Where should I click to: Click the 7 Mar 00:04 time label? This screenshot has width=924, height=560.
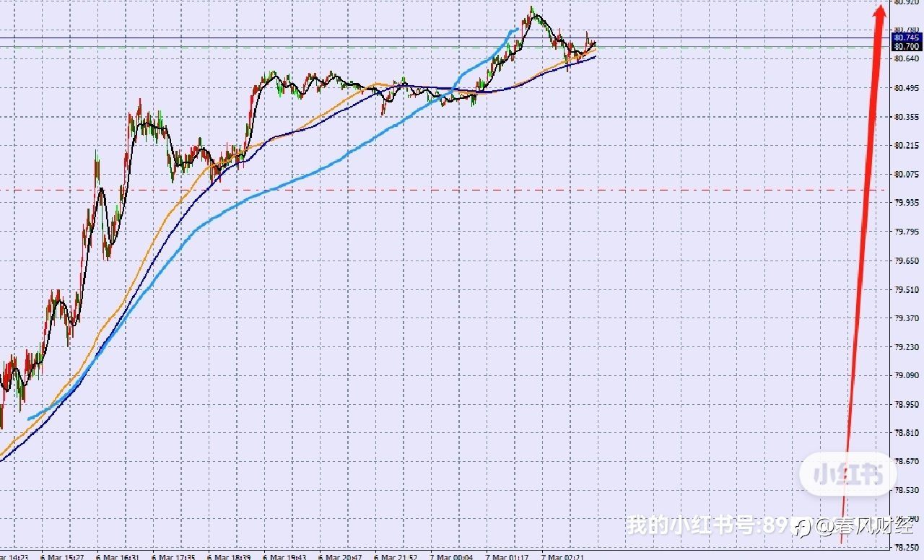click(x=452, y=556)
